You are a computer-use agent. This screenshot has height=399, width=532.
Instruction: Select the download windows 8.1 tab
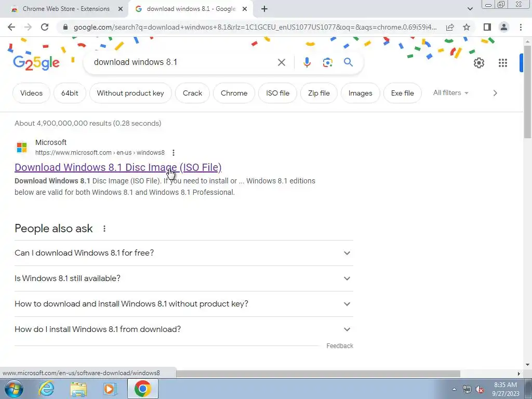(191, 9)
